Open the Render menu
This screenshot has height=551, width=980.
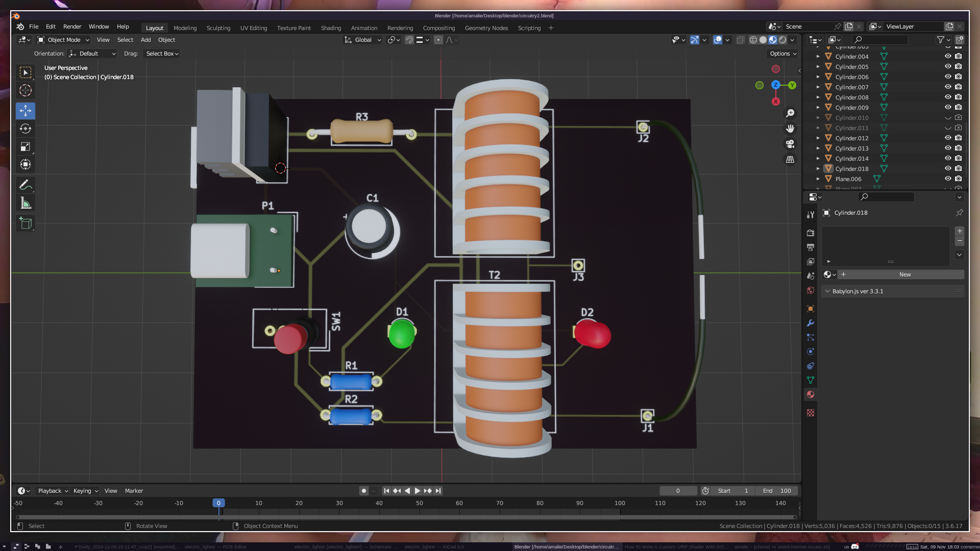tap(72, 27)
